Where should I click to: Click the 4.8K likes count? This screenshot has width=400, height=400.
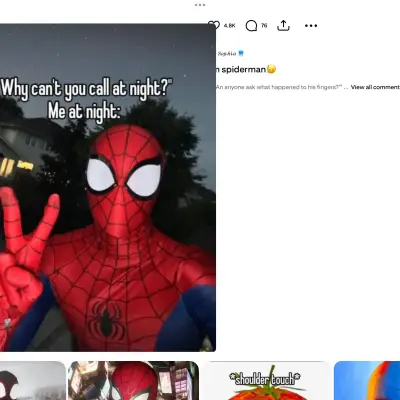tap(229, 26)
